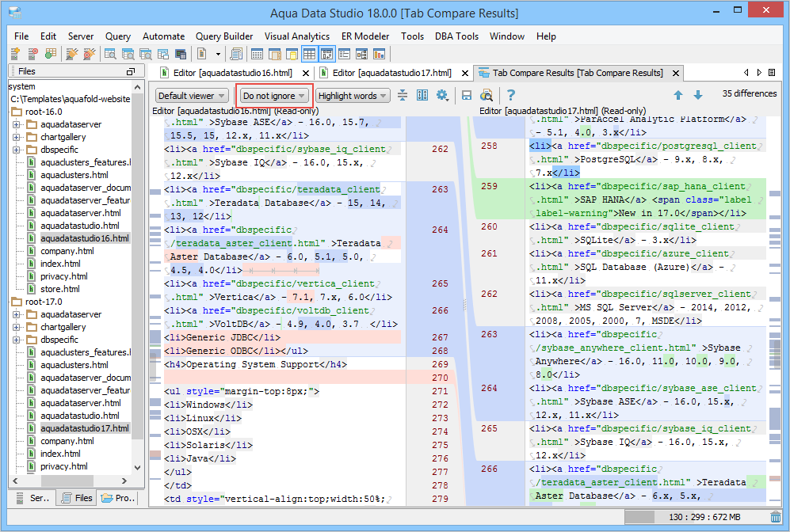The width and height of the screenshot is (790, 532).
Task: Open the Highlight words dropdown
Action: coord(353,96)
